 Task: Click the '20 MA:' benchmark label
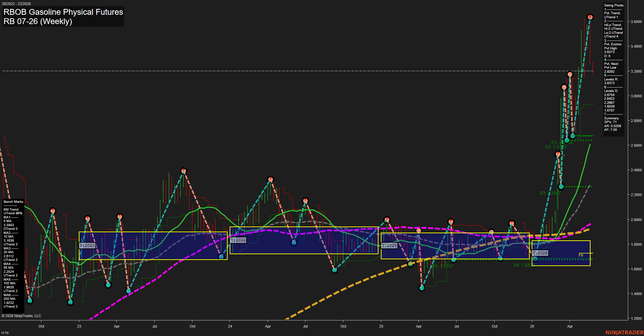pos(9,252)
